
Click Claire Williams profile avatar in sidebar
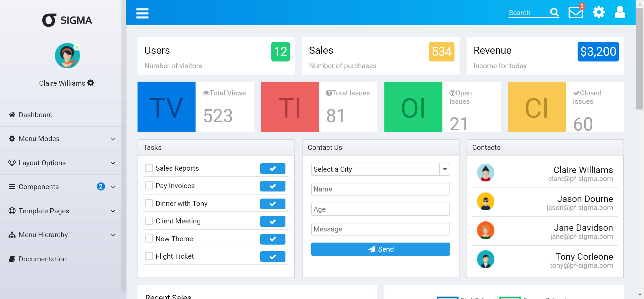click(67, 56)
